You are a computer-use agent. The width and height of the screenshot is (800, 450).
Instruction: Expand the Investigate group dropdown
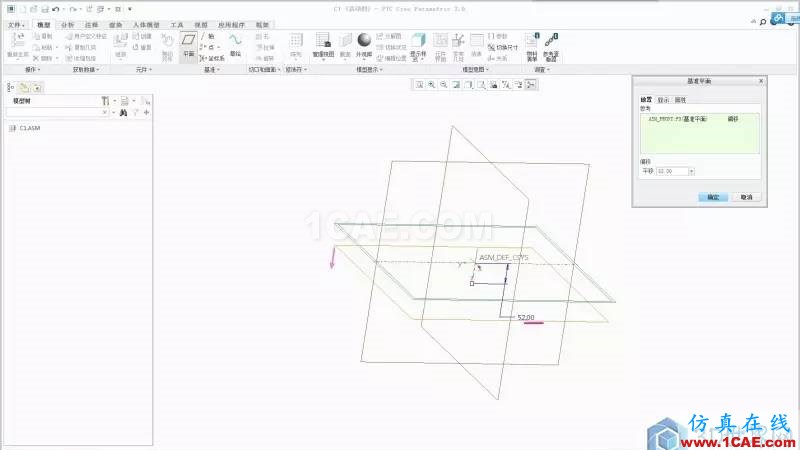click(x=542, y=69)
